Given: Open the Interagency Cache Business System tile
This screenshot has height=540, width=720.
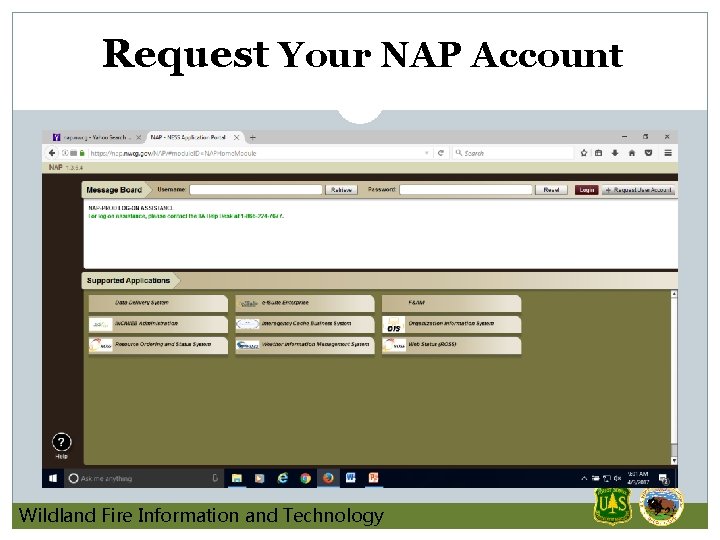Looking at the screenshot, I should [x=305, y=324].
